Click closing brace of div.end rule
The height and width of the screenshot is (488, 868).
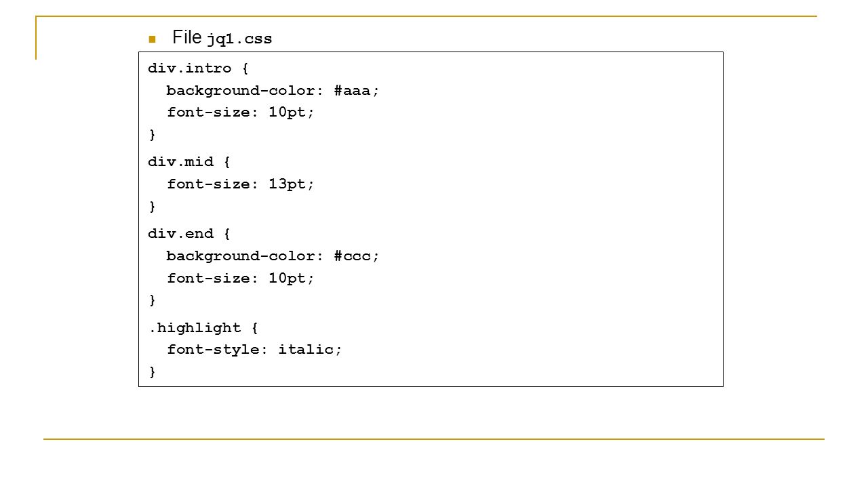(152, 299)
